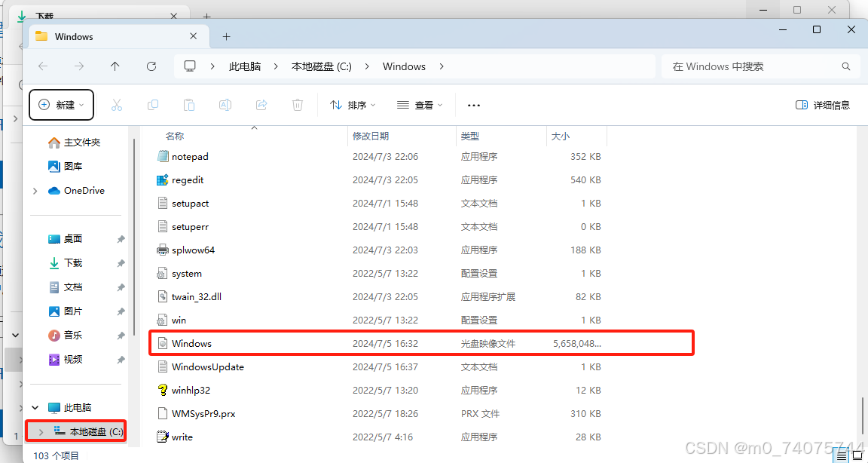Screen dimensions: 868x463
Task: Go back with the left arrow
Action: 43,66
